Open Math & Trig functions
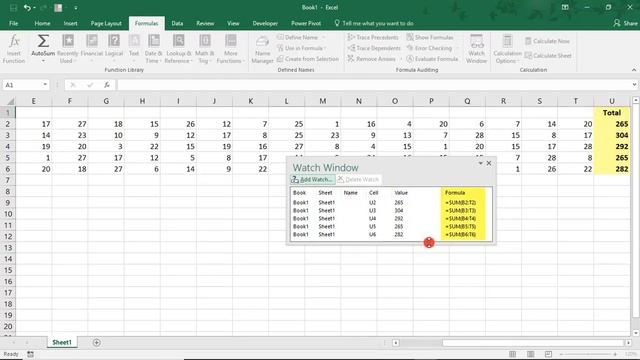The image size is (640, 360). point(204,49)
